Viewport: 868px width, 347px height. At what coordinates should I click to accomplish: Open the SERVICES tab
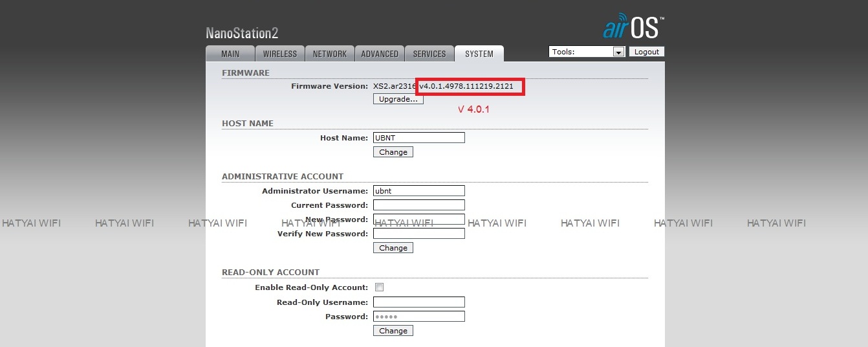pyautogui.click(x=429, y=54)
